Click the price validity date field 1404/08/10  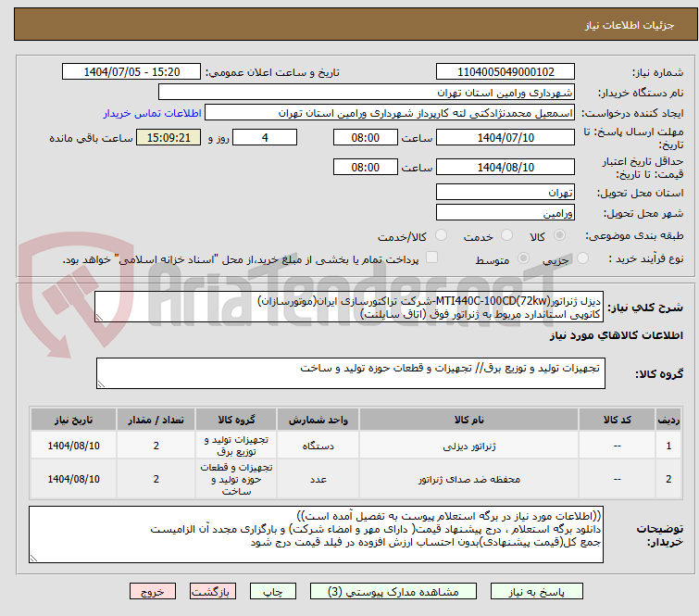[x=506, y=167]
